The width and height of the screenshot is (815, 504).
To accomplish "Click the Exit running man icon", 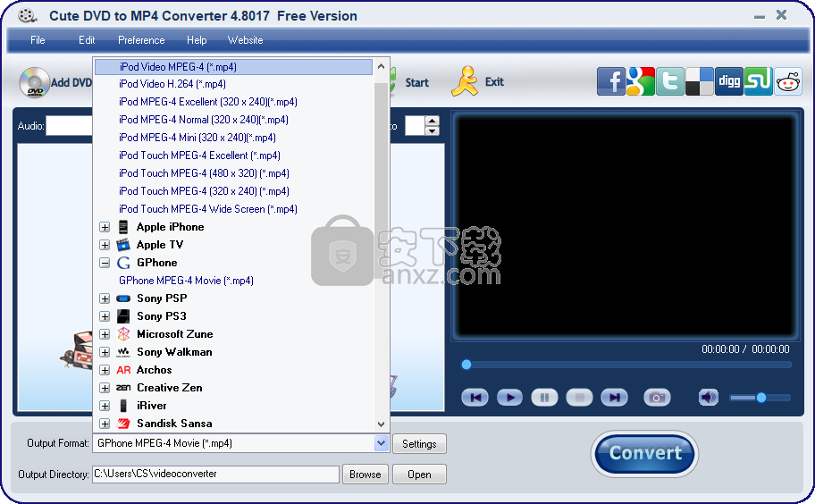I will pyautogui.click(x=464, y=81).
